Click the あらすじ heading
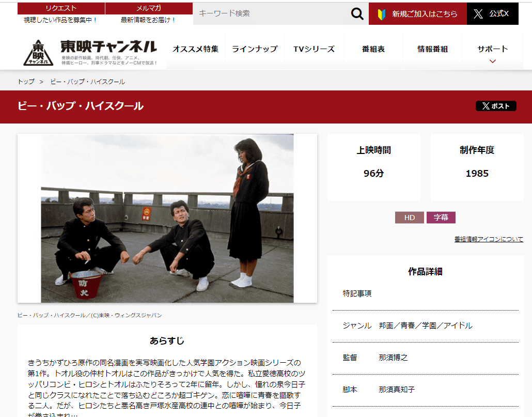The height and width of the screenshot is (417, 532). (167, 341)
